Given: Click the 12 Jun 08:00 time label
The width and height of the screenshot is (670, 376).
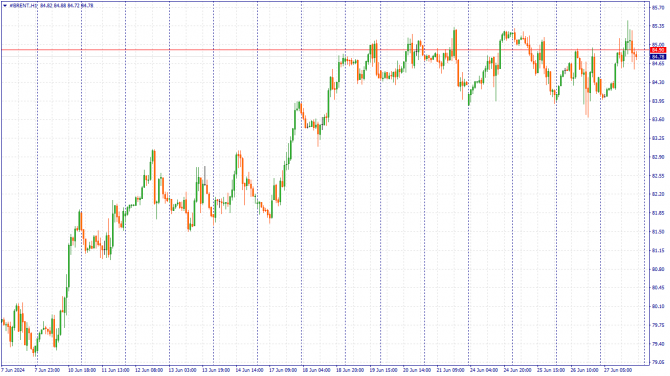Looking at the screenshot, I should tap(149, 370).
